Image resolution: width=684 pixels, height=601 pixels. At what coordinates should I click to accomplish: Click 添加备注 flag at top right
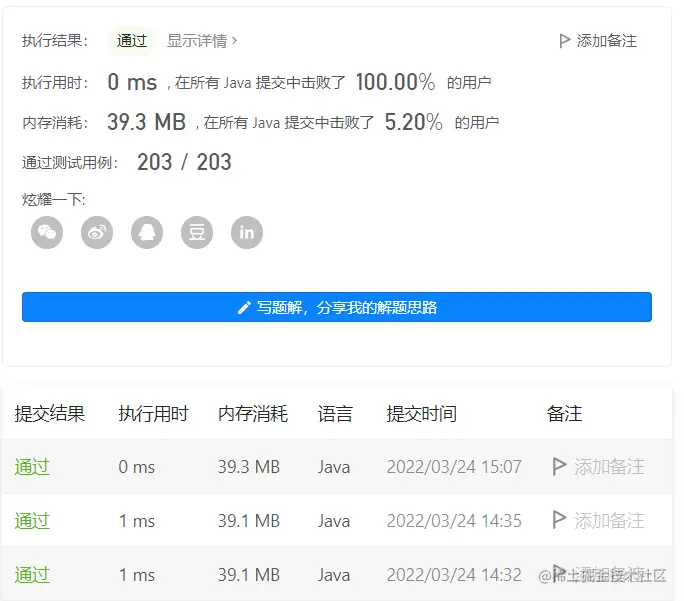click(x=598, y=41)
